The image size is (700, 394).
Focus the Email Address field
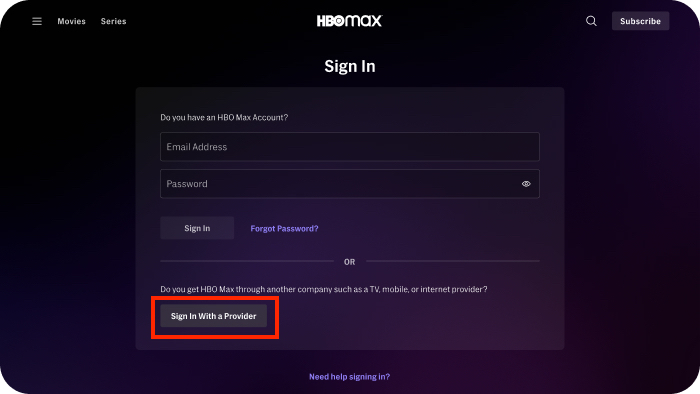tap(350, 146)
